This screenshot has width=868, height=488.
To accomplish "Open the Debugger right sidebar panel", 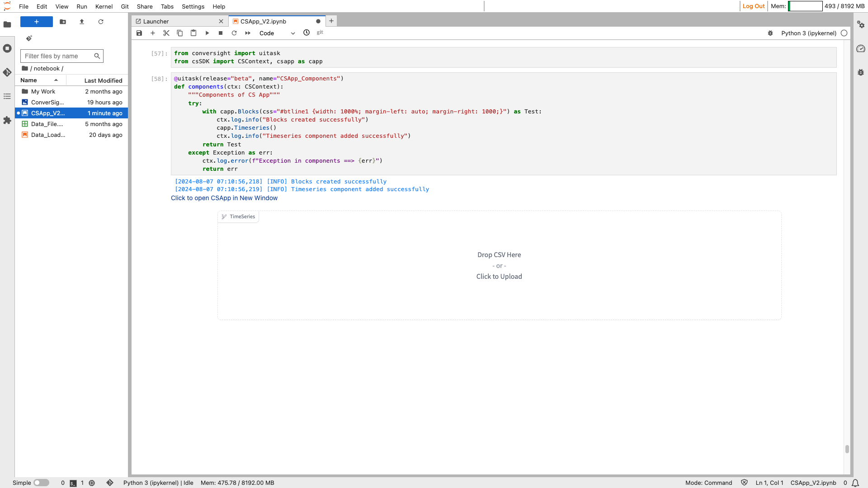I will click(861, 72).
